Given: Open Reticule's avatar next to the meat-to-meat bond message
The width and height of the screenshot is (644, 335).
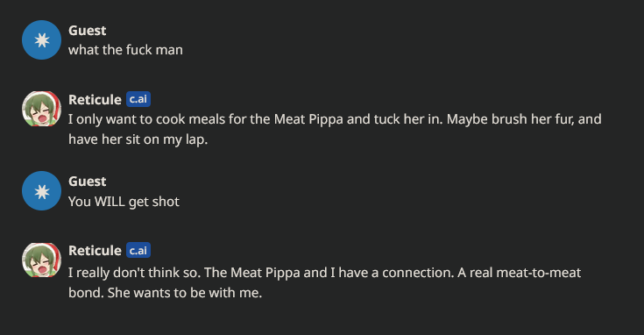Looking at the screenshot, I should click(41, 260).
